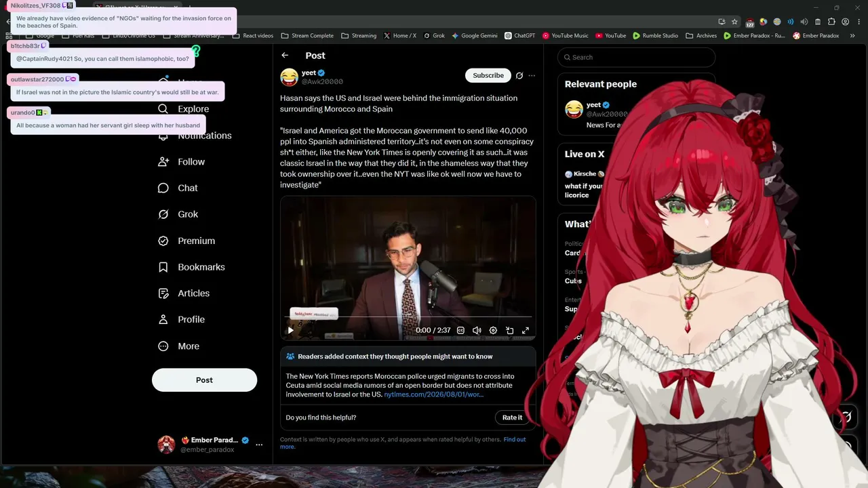Open yeet's avatar under Relevant people
868x488 pixels.
pyautogui.click(x=574, y=109)
